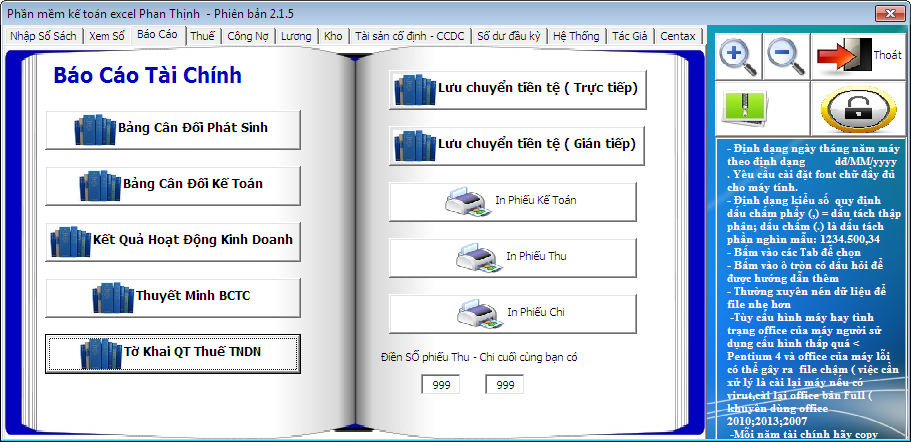Click In Phiếu Kế Toán print button
Screen dimensions: 911x442
pyautogui.click(x=513, y=202)
